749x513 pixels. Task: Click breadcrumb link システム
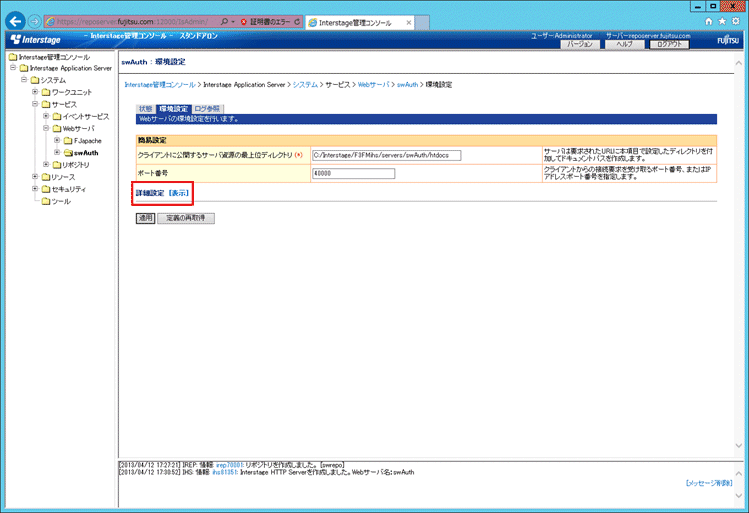(305, 85)
